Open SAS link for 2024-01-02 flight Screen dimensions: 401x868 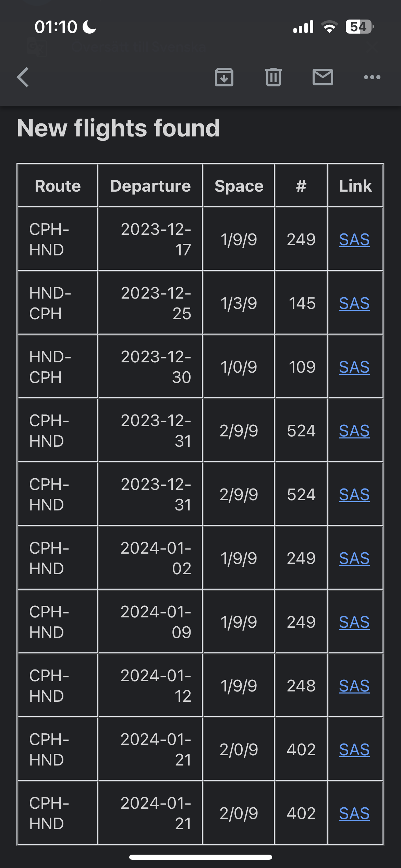click(x=354, y=558)
